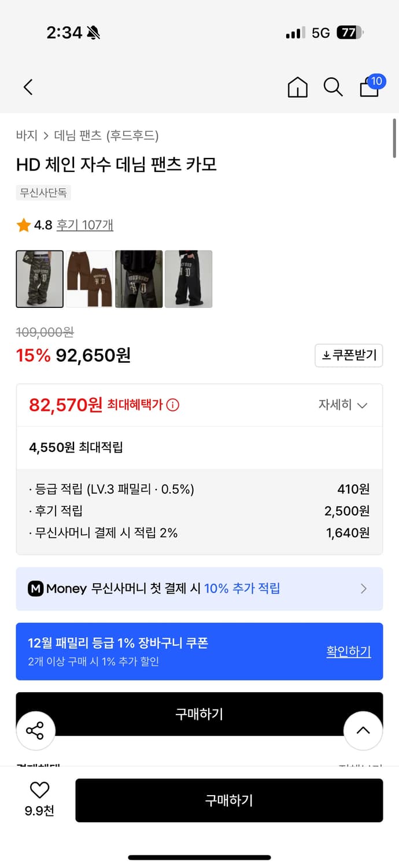Select the camo pants product thumbnail
The image size is (399, 868).
[x=39, y=279]
